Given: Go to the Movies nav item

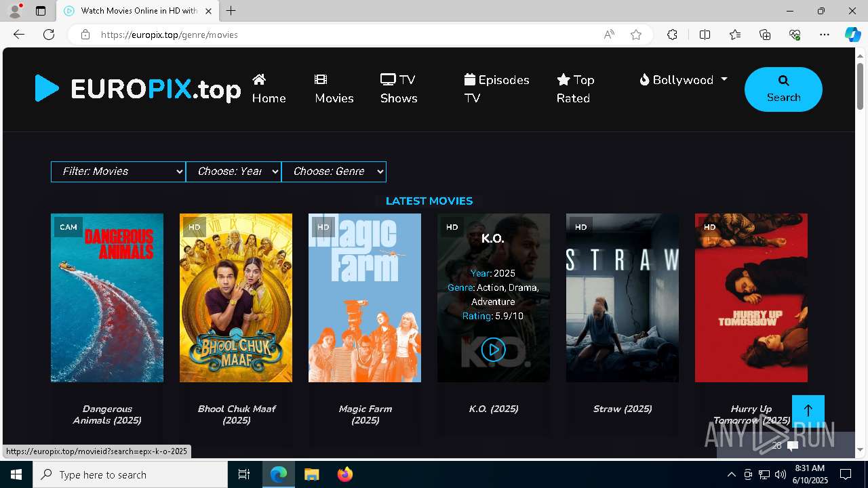Looking at the screenshot, I should (x=334, y=89).
